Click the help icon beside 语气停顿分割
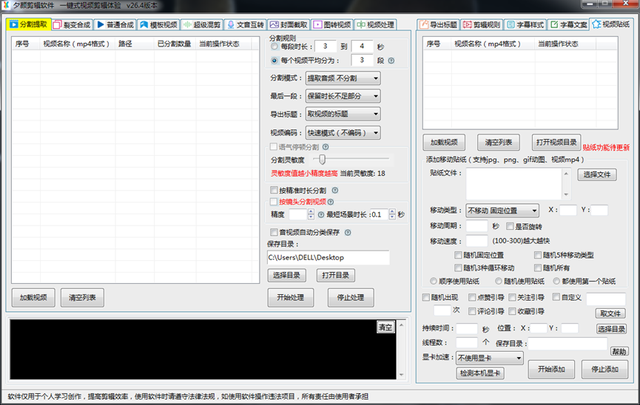The height and width of the screenshot is (405, 640). pyautogui.click(x=326, y=147)
